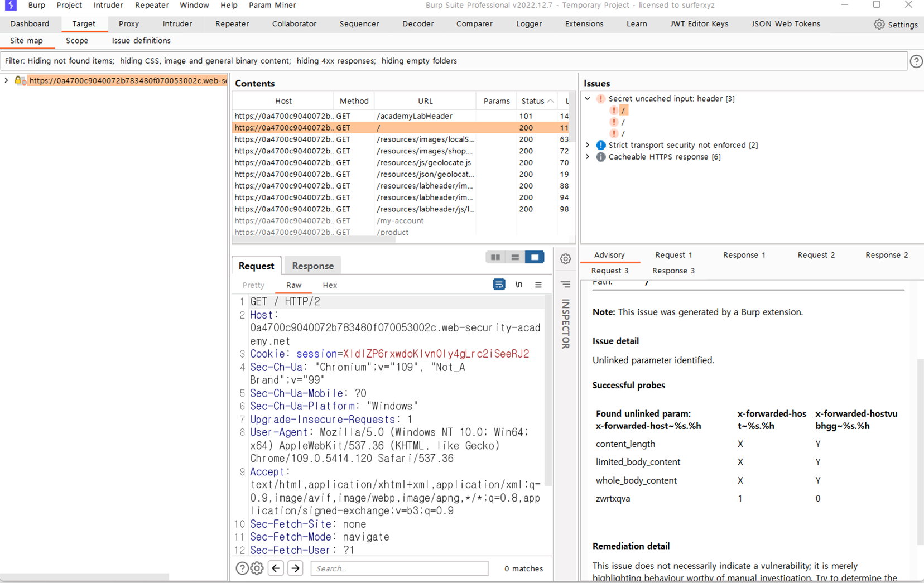This screenshot has width=924, height=583.
Task: Open the JSON Web Tokens tab
Action: [786, 24]
